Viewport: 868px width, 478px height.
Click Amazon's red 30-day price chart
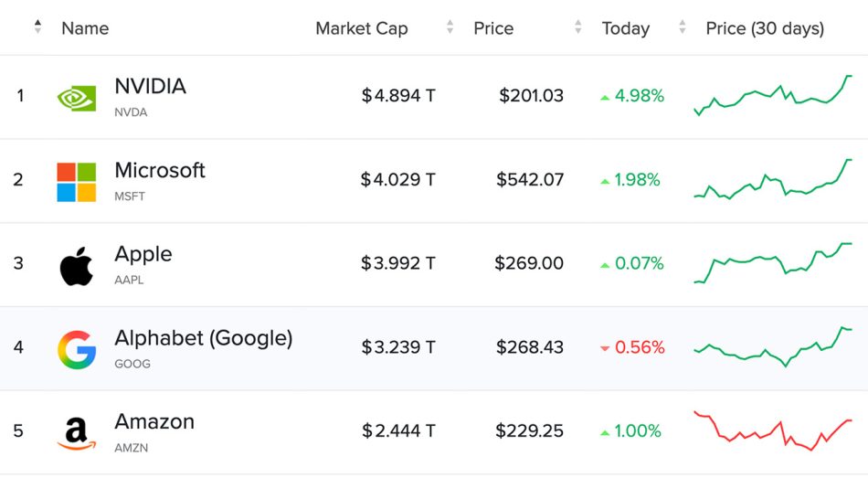[773, 430]
